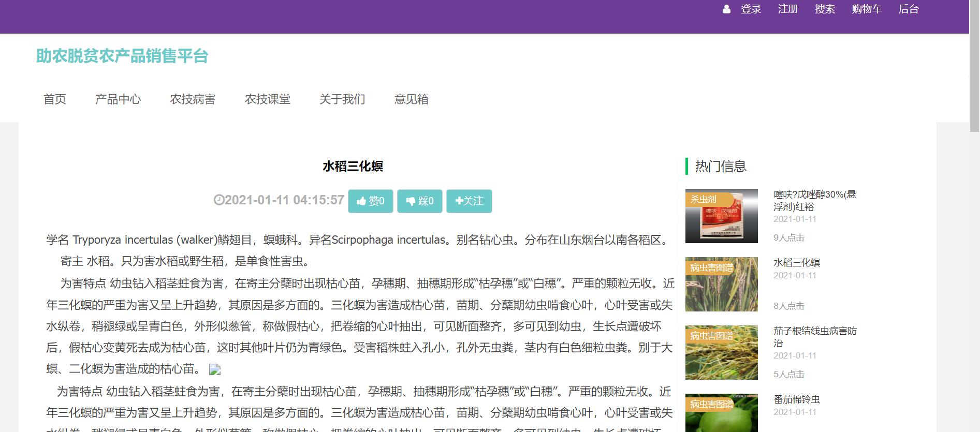This screenshot has height=432, width=980.
Task: Dislike the article with 踩0 button
Action: 420,201
